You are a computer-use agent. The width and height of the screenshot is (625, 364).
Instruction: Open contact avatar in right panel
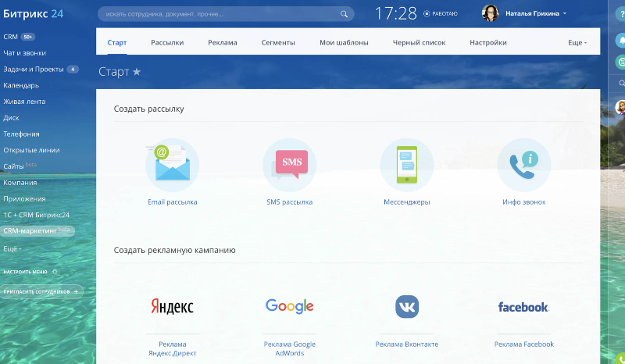point(620,107)
